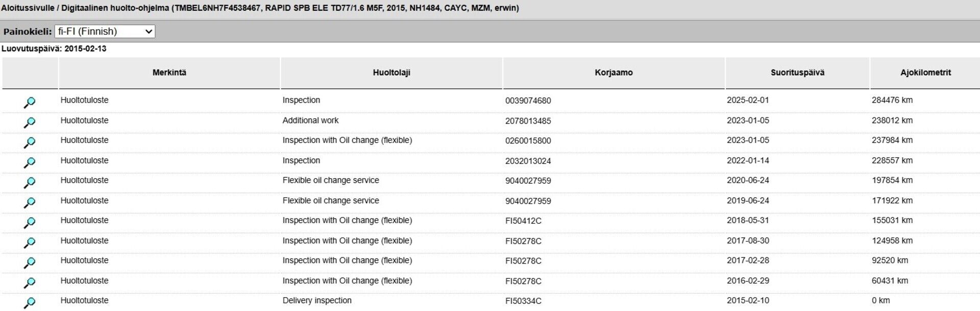Image resolution: width=980 pixels, height=311 pixels.
Task: Open the Painokieli language dropdown
Action: 105,32
